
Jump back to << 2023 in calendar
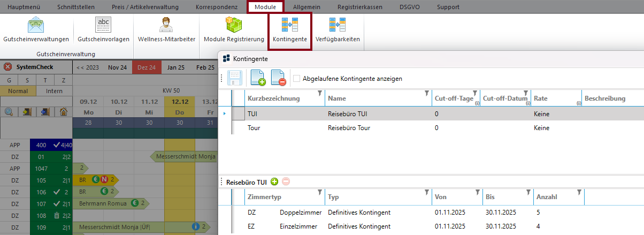(88, 67)
